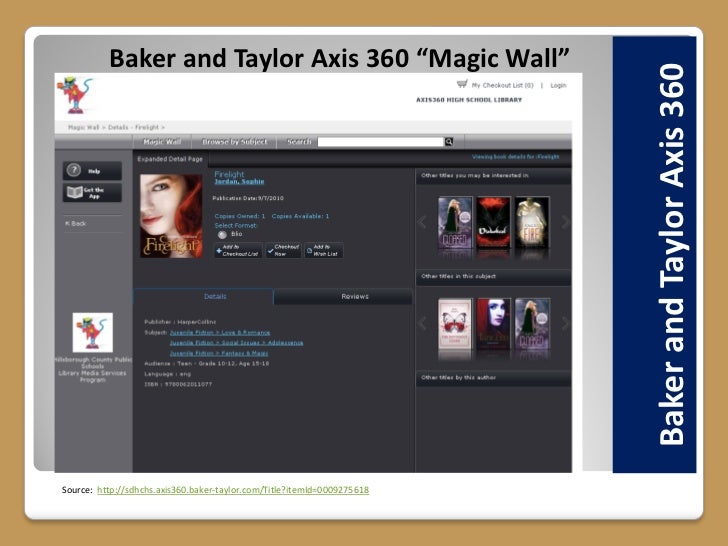Show next titles in 'this subject' carousel

coord(565,323)
